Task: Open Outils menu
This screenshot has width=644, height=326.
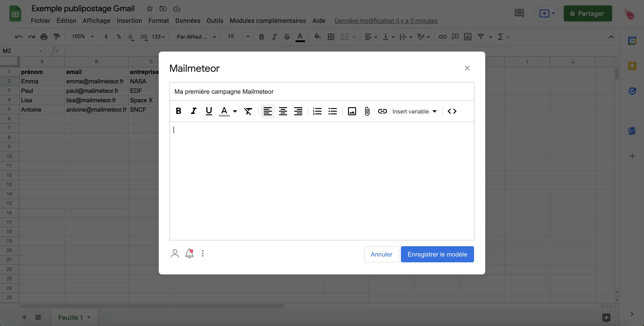Action: click(x=215, y=21)
